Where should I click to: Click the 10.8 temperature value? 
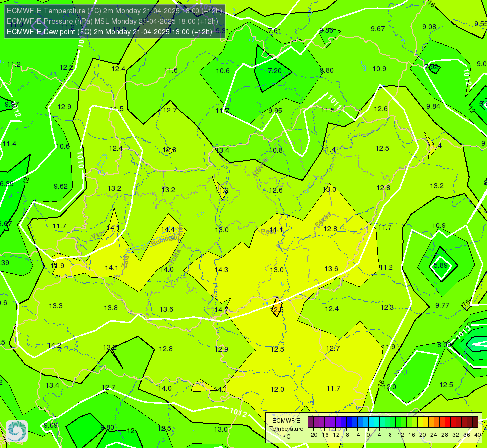[x=276, y=150]
